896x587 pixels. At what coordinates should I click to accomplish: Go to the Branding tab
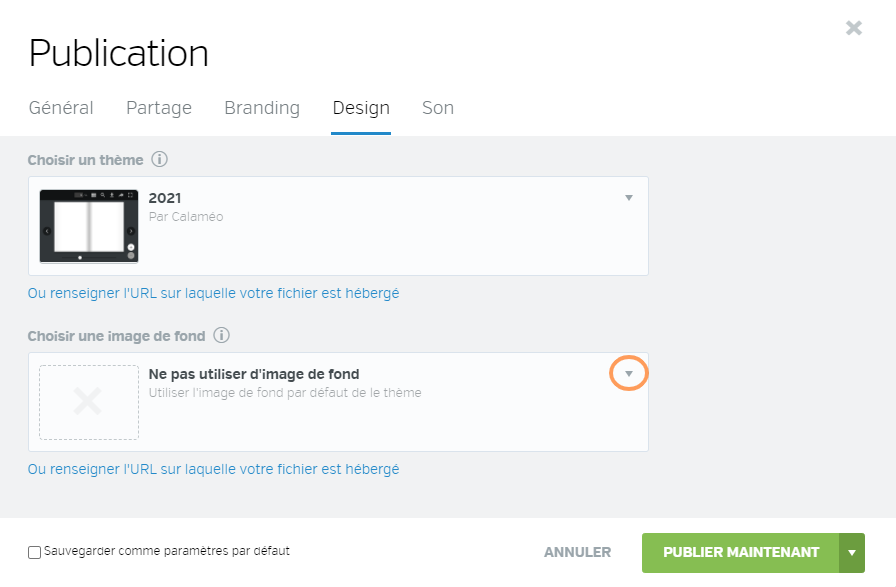coord(262,108)
